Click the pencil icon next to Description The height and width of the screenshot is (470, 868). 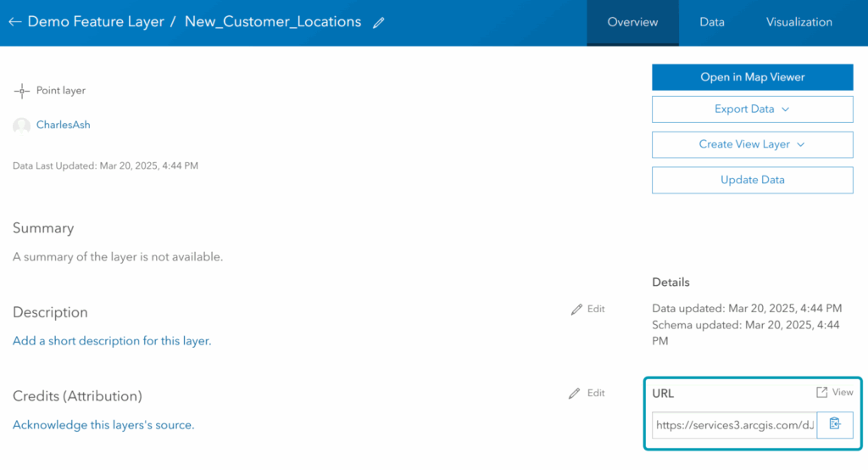click(x=576, y=310)
